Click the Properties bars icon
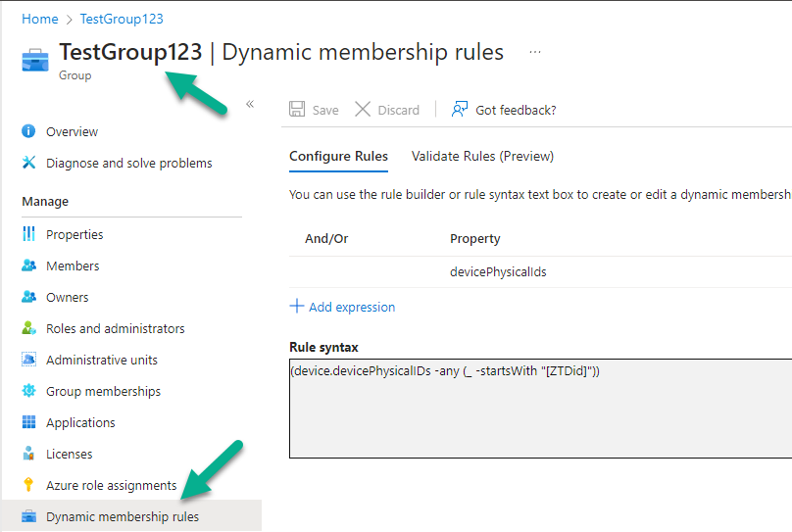The image size is (792, 532). pos(28,234)
